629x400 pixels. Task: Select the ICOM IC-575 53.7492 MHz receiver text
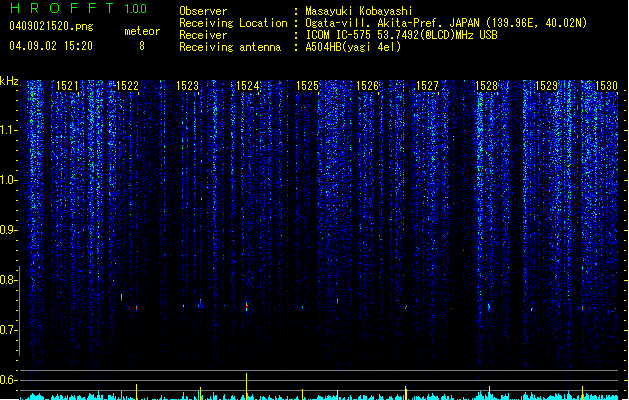[402, 35]
